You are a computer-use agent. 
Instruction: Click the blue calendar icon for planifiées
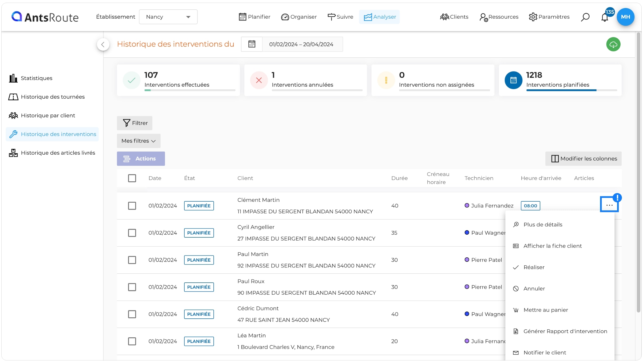pos(513,80)
